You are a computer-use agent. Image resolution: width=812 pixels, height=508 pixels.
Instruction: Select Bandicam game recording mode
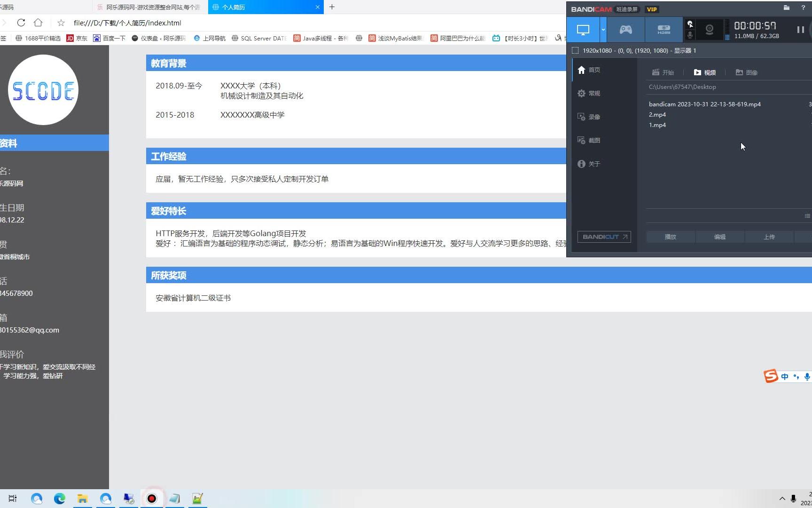pyautogui.click(x=625, y=30)
